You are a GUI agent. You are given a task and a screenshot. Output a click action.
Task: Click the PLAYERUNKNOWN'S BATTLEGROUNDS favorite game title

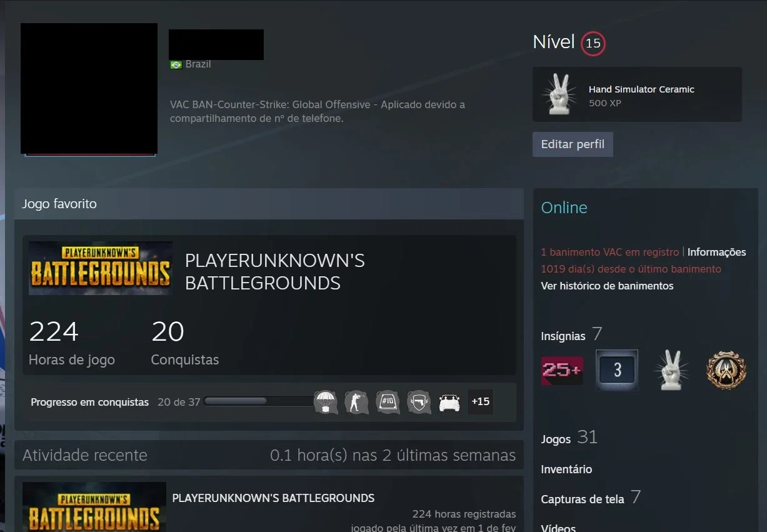pyautogui.click(x=275, y=272)
